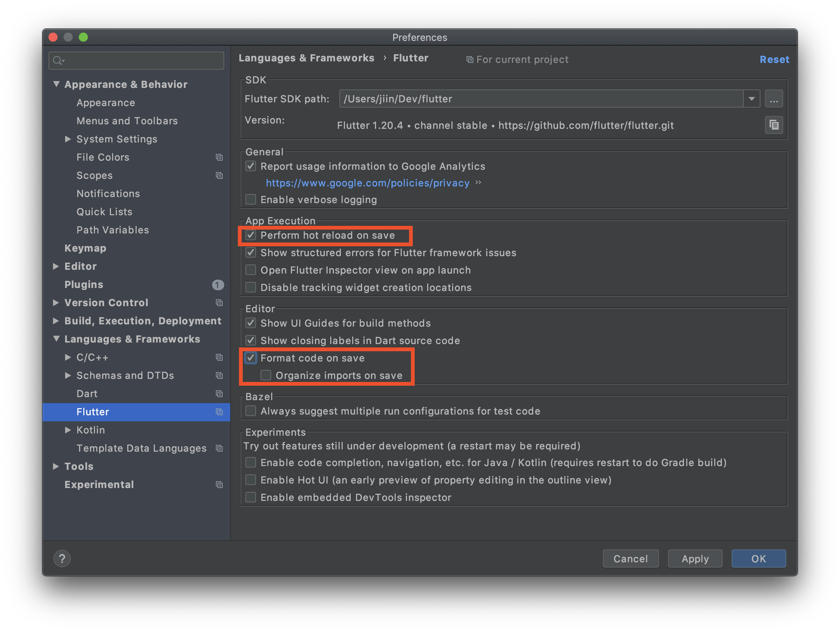This screenshot has width=840, height=632.
Task: Enable Organize imports on save checkbox
Action: click(266, 375)
